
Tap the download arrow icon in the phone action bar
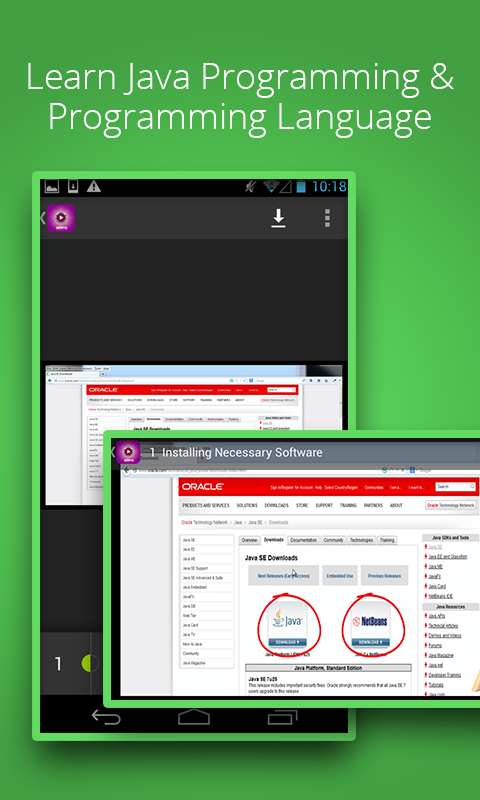click(278, 218)
